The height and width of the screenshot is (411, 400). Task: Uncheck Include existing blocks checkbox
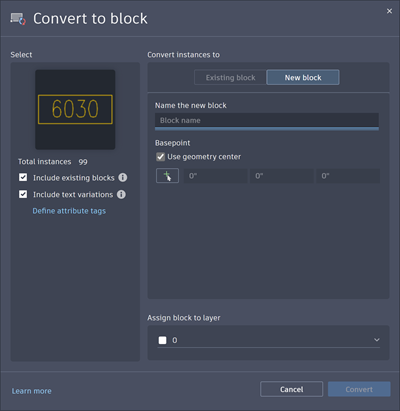(23, 177)
